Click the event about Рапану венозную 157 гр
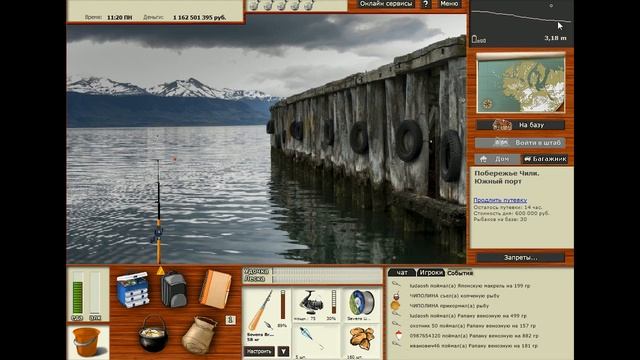 click(473, 326)
